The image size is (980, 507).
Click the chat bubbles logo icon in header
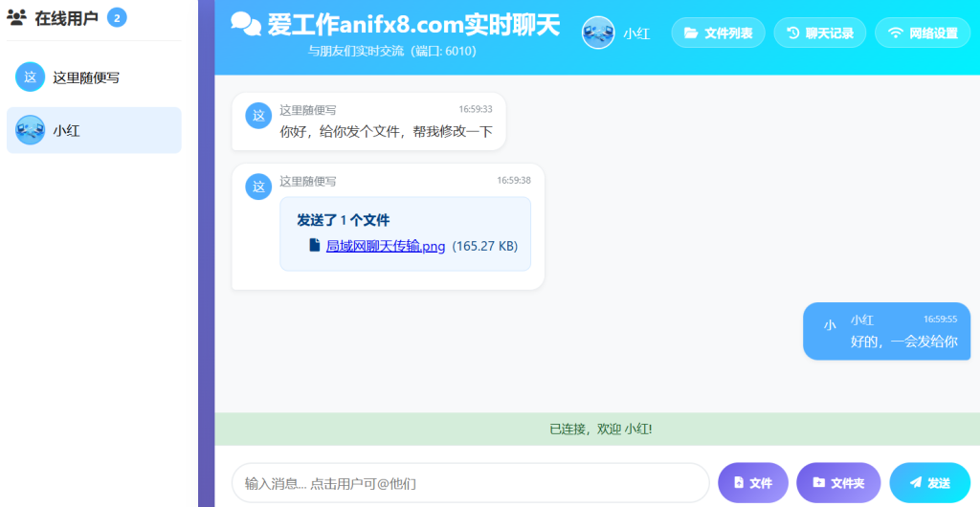tap(246, 25)
